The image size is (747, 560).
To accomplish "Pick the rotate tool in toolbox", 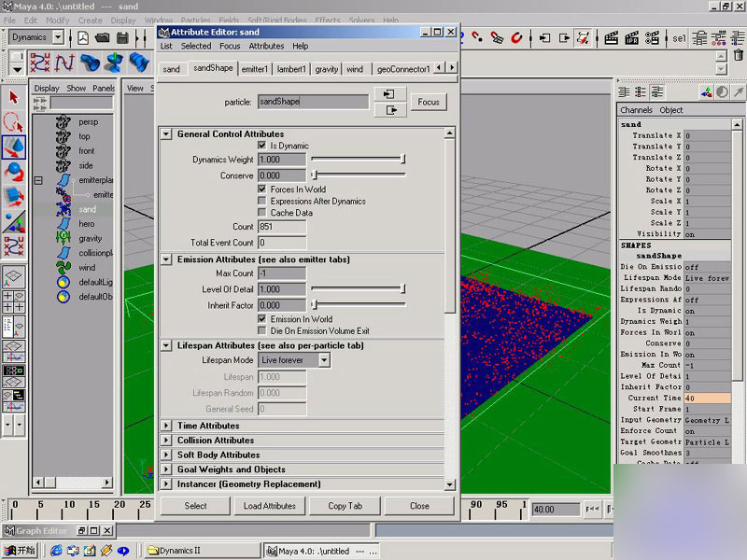I will (x=13, y=172).
